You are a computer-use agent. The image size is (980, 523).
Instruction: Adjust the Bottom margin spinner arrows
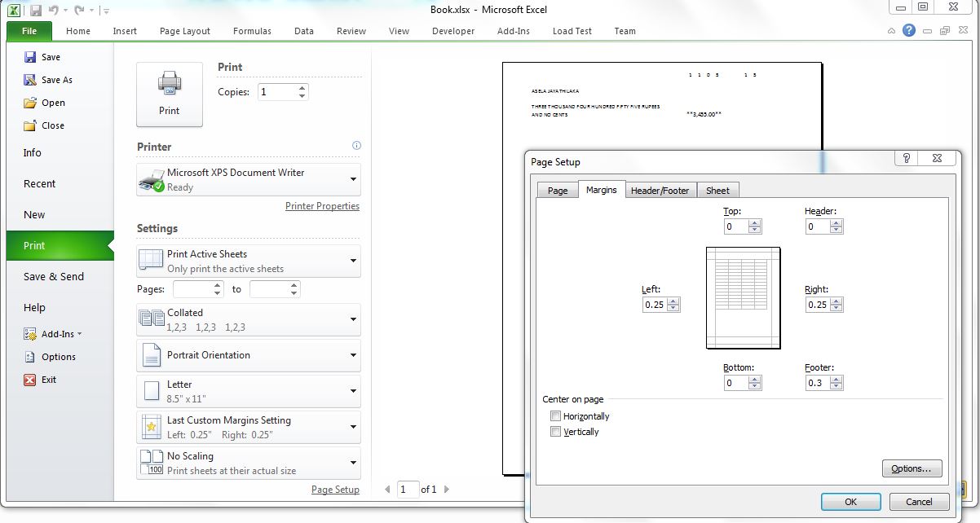click(755, 383)
